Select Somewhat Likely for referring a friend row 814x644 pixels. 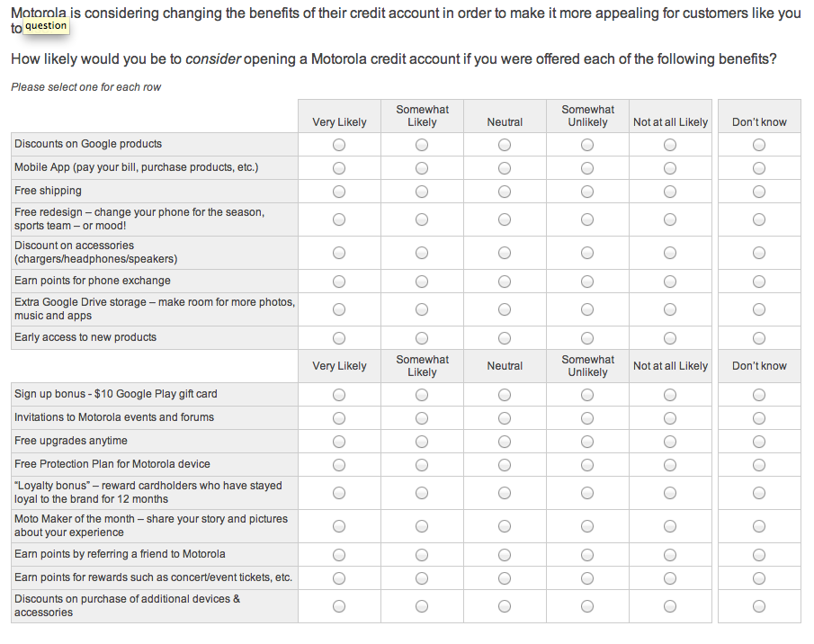tap(422, 555)
